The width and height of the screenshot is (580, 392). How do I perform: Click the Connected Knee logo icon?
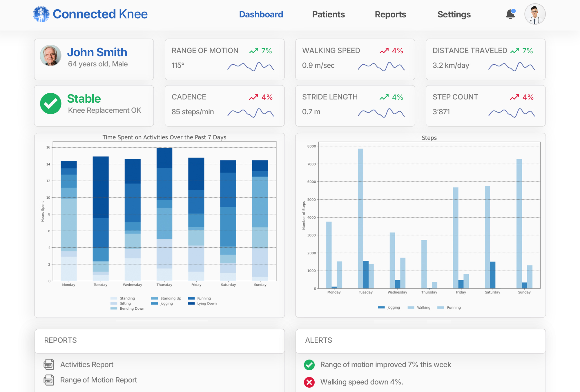[x=41, y=14]
